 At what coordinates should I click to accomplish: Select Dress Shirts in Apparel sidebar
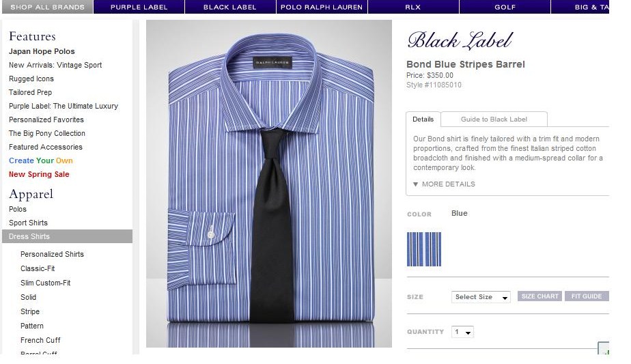pos(67,236)
